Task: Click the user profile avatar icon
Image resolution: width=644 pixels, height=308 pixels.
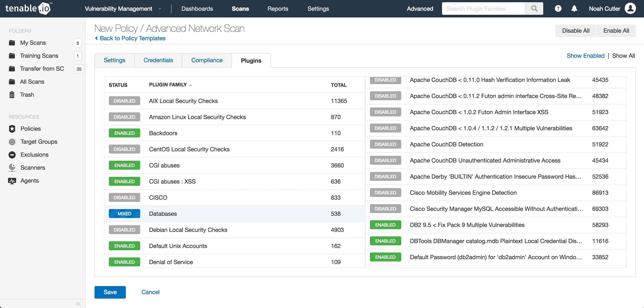Action: [x=630, y=9]
